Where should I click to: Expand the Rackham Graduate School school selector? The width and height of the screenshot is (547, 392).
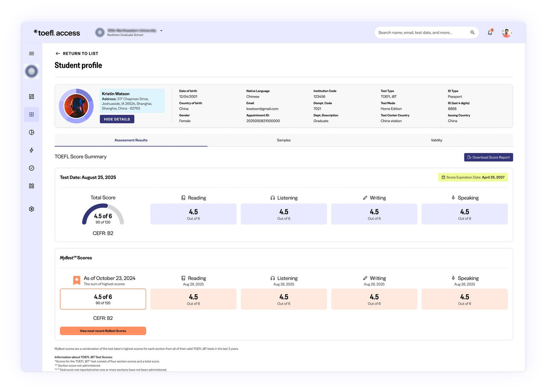161,31
